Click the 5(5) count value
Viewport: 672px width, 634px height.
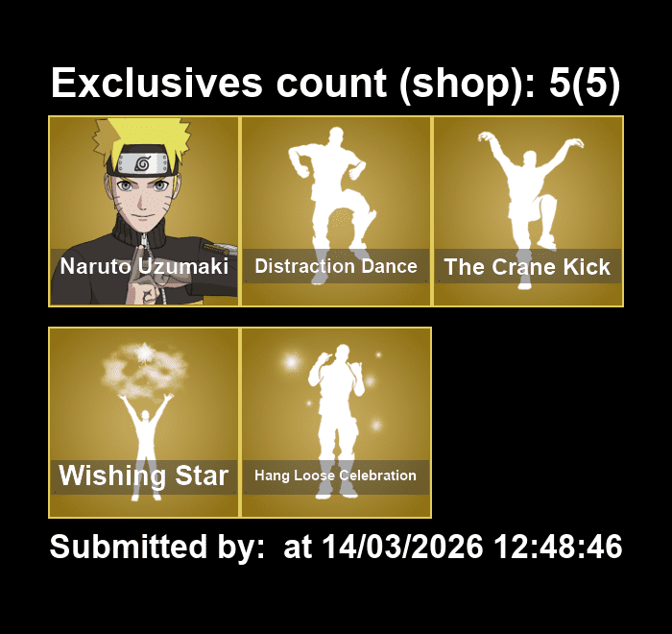[x=585, y=84]
